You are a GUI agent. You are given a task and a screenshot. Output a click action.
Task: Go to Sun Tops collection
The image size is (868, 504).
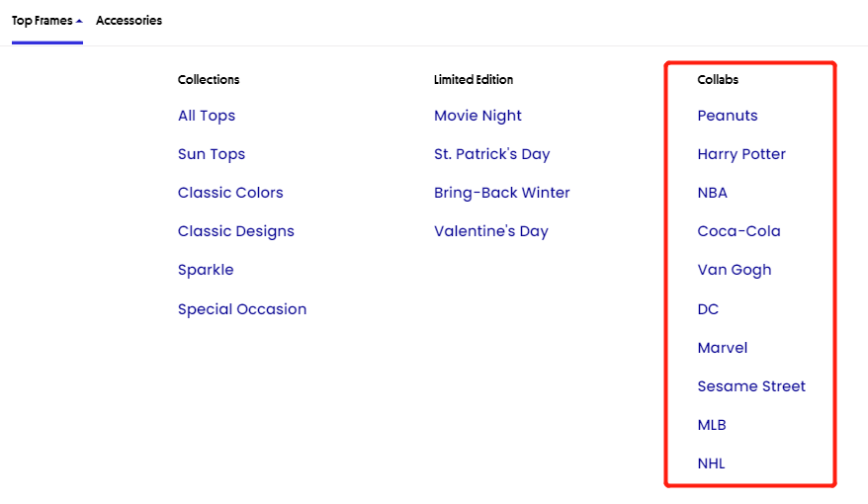click(212, 154)
